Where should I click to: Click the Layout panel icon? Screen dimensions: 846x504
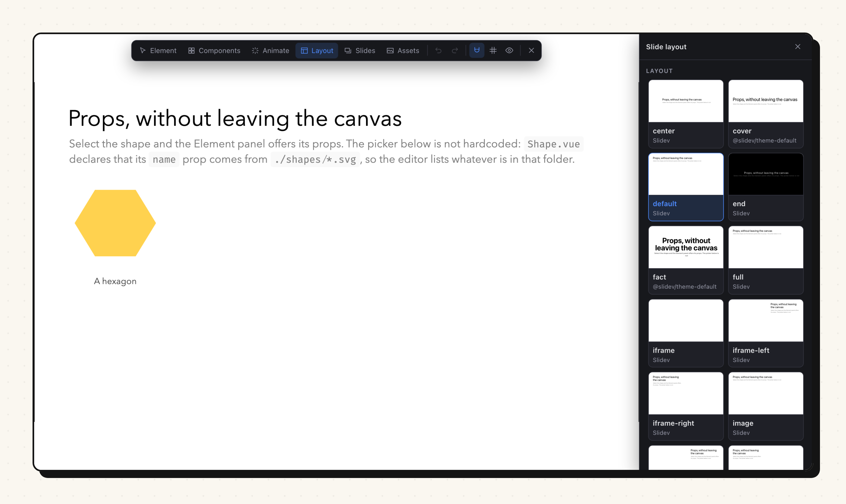[304, 51]
